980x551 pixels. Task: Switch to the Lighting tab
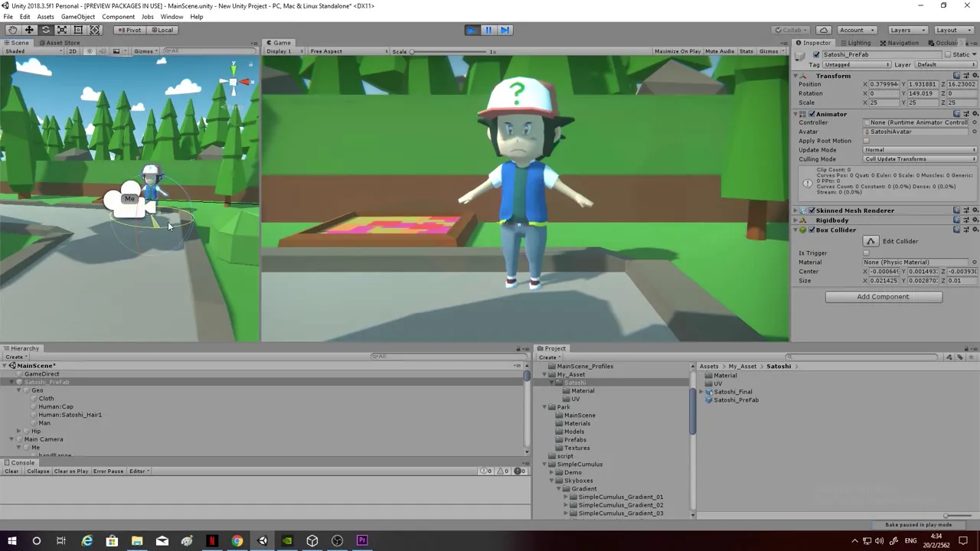tap(854, 43)
